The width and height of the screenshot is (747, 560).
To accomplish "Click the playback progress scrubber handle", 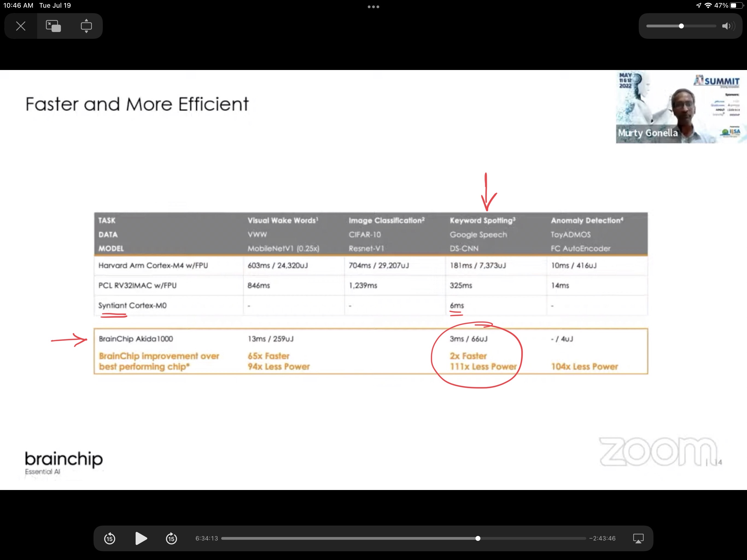I will pyautogui.click(x=477, y=538).
